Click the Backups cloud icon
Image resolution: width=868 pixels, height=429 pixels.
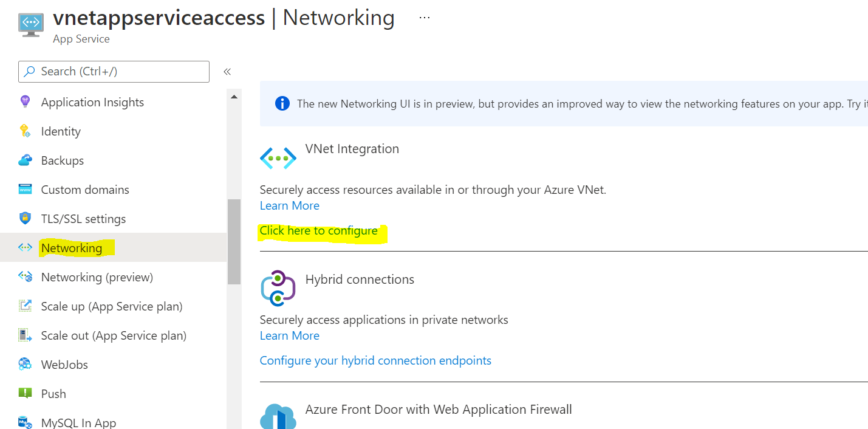click(25, 160)
